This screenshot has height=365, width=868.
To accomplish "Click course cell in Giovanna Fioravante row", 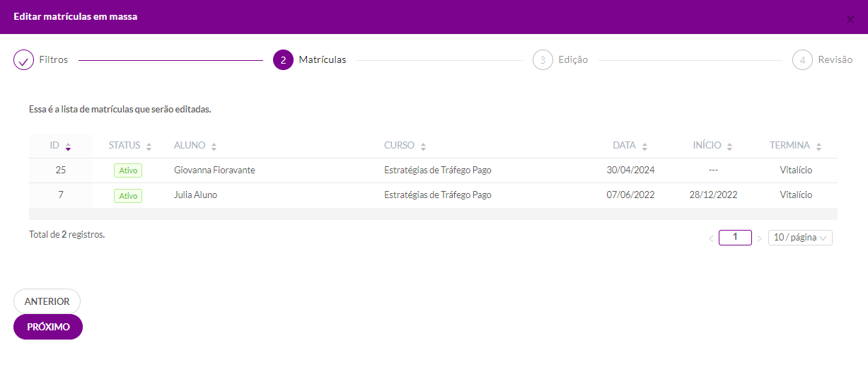I will (x=438, y=170).
